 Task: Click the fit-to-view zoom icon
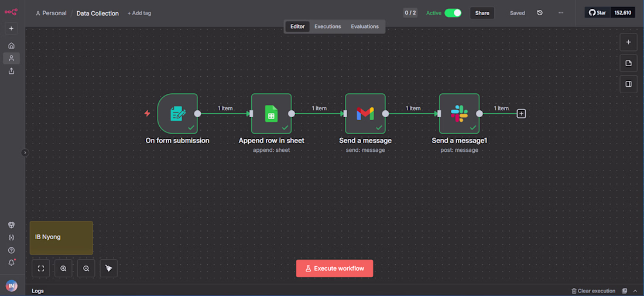(40, 268)
